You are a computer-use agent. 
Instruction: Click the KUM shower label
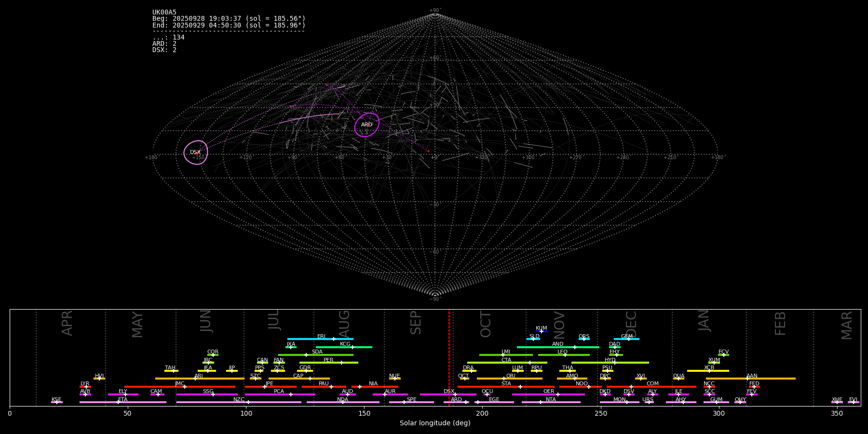click(x=542, y=328)
